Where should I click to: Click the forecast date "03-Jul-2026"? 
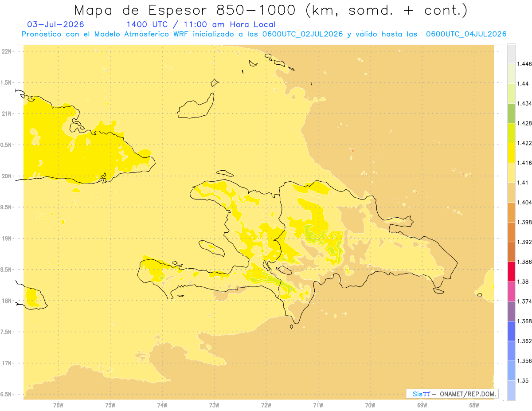pyautogui.click(x=56, y=24)
